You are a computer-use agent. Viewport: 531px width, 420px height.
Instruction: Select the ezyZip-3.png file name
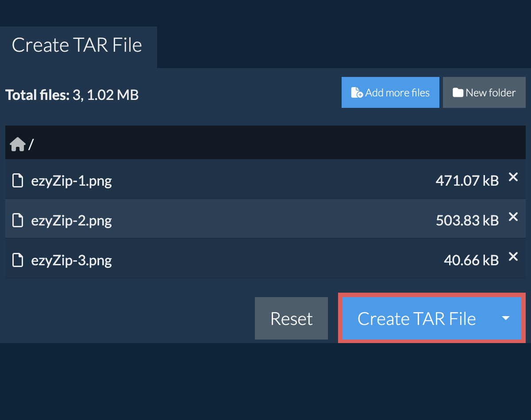[x=71, y=260]
